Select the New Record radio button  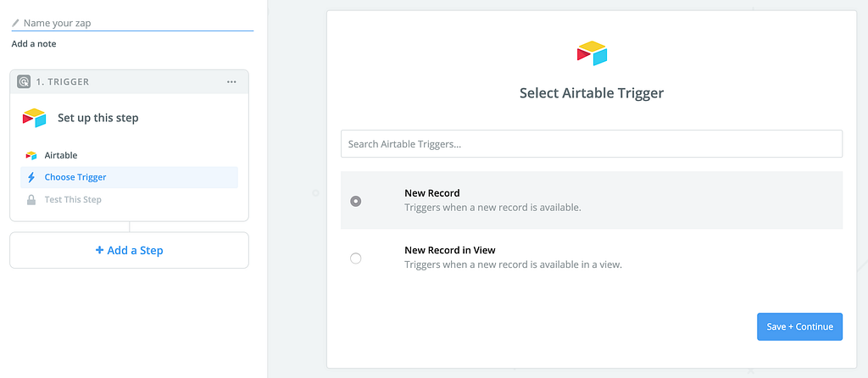pyautogui.click(x=356, y=201)
